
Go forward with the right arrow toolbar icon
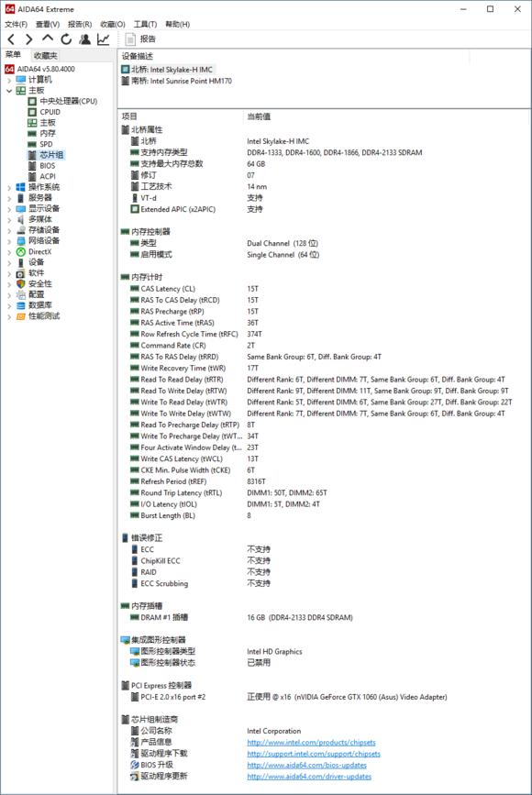tap(29, 39)
